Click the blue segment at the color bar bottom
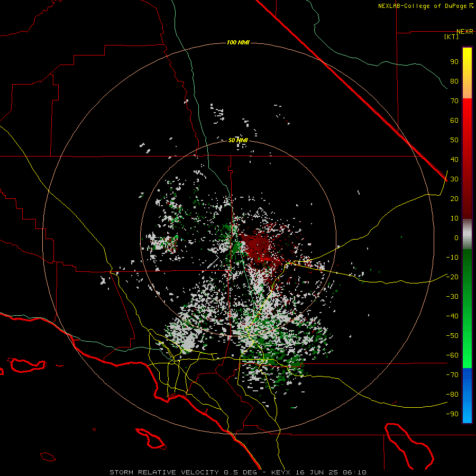Image resolution: width=476 pixels, height=476 pixels. tap(467, 396)
